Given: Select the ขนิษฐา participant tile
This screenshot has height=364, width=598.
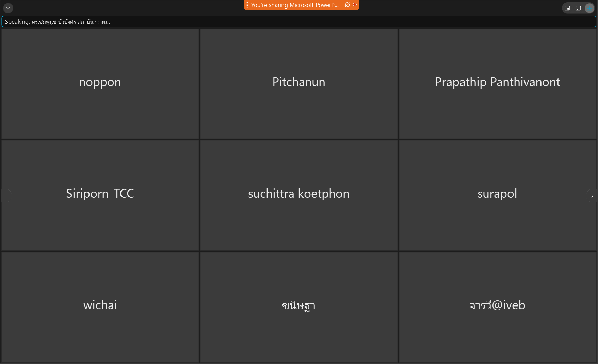Looking at the screenshot, I should pos(299,307).
